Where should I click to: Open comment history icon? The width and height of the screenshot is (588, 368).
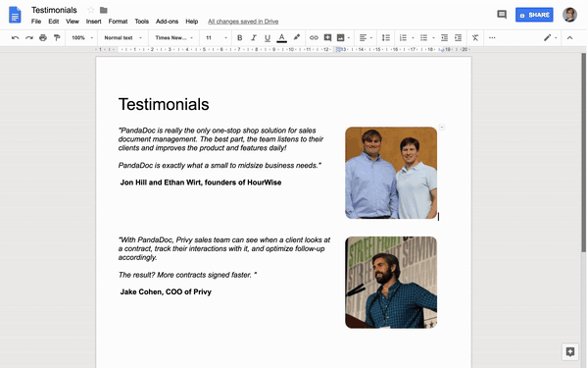pos(502,15)
